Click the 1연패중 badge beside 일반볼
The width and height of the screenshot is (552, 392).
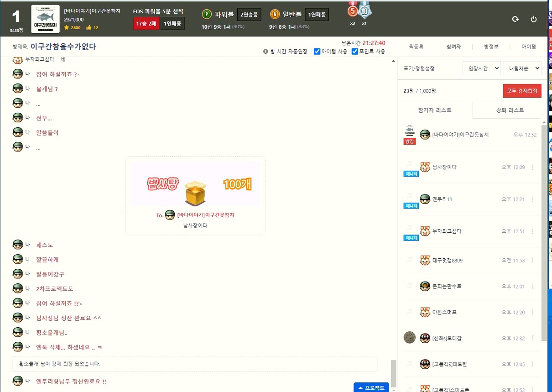[317, 15]
